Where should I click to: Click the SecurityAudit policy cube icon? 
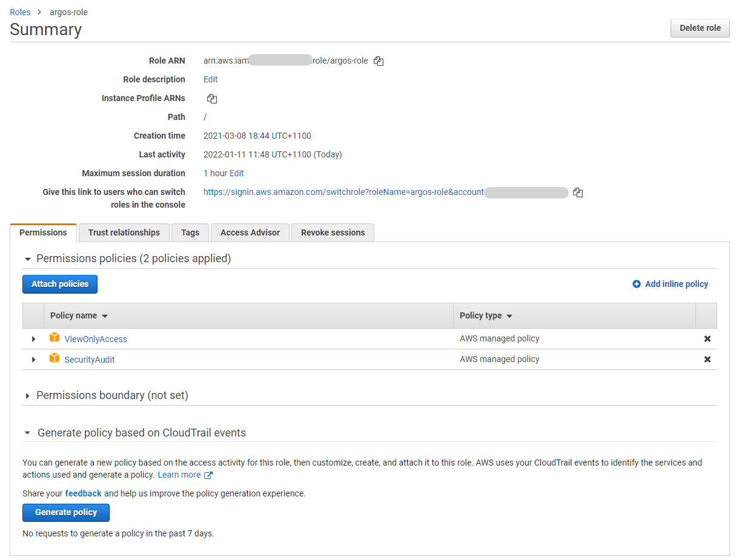point(55,358)
